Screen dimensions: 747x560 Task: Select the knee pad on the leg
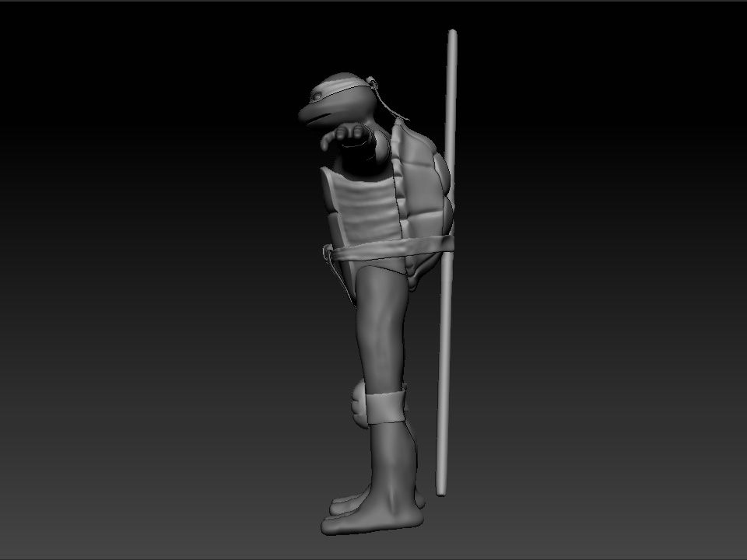359,406
